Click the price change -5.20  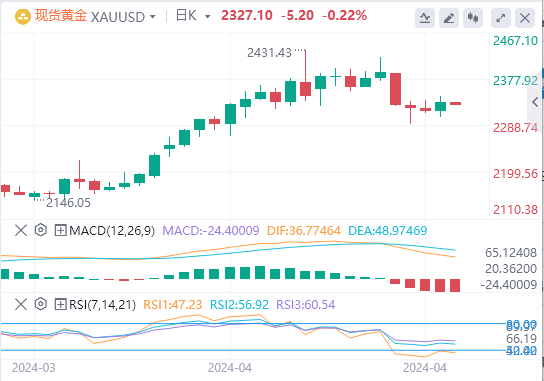297,16
